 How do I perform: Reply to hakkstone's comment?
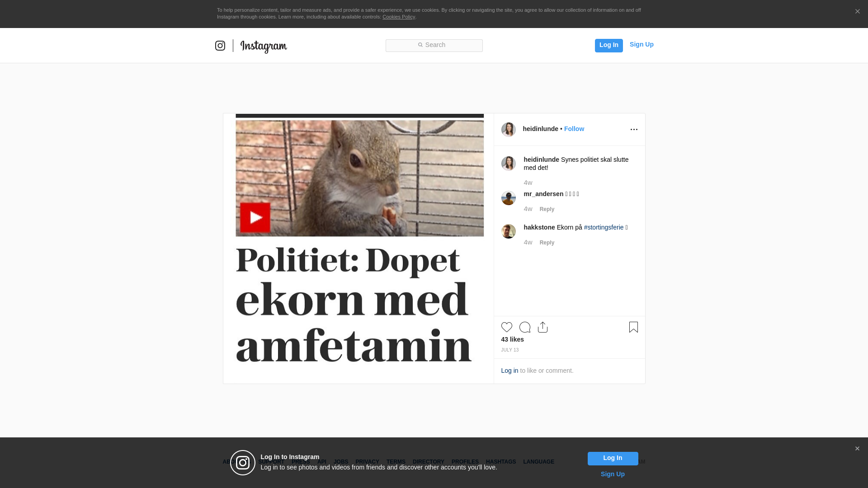[547, 243]
